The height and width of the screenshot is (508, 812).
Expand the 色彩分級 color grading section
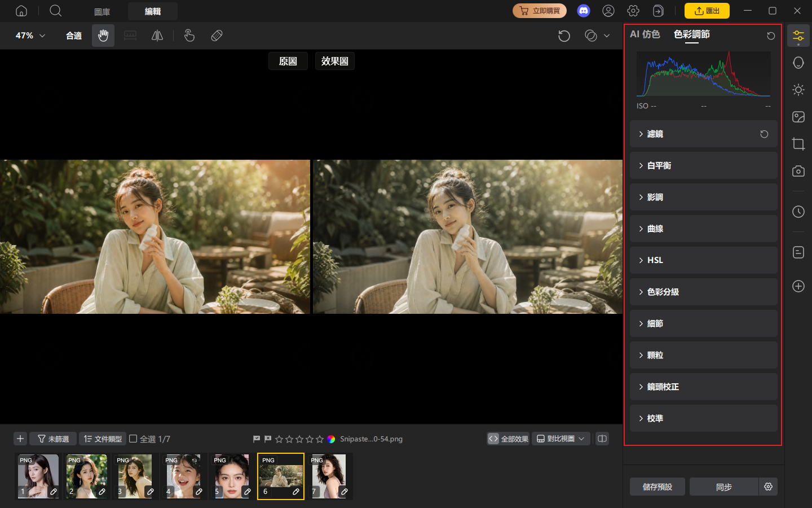pyautogui.click(x=704, y=292)
